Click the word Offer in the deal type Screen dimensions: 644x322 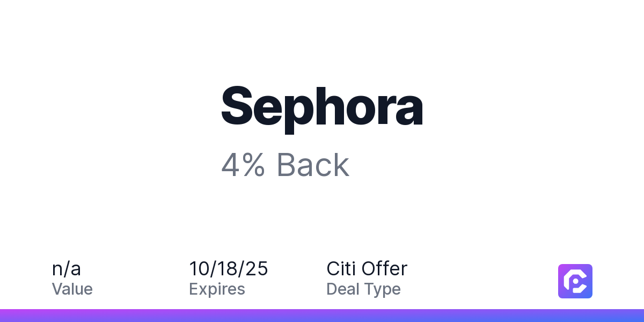click(385, 268)
